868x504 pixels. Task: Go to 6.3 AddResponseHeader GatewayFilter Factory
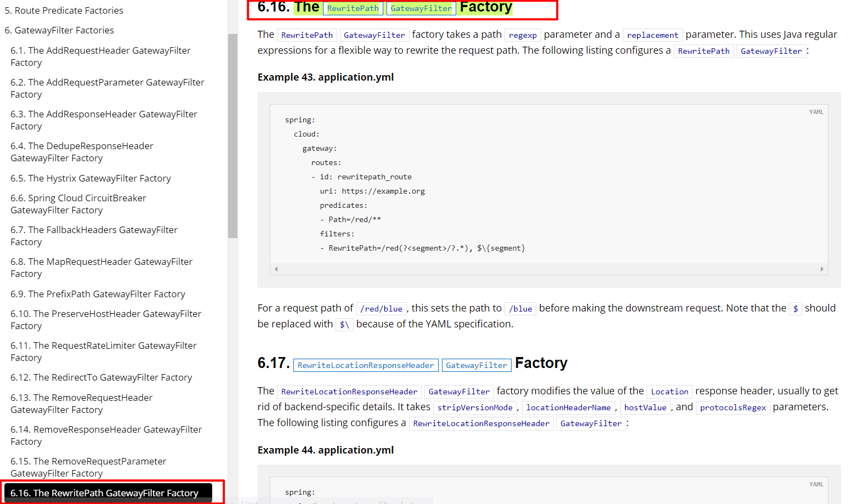[x=104, y=120]
